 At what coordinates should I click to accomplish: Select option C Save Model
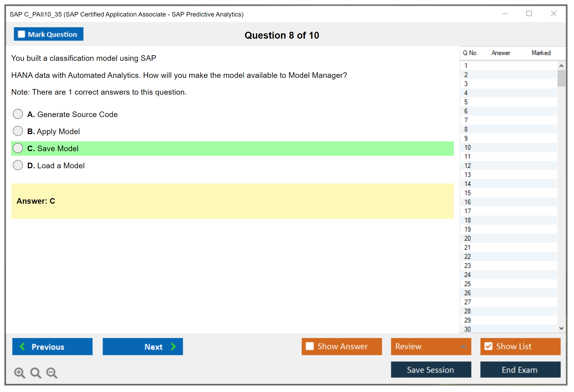18,148
